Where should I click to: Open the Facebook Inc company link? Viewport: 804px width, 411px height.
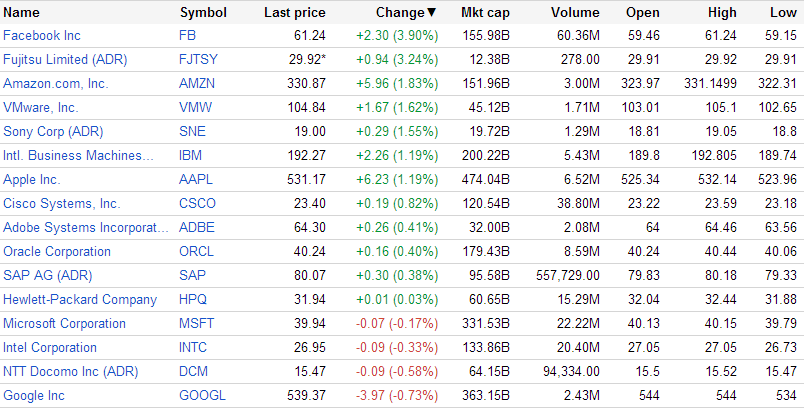tap(42, 36)
